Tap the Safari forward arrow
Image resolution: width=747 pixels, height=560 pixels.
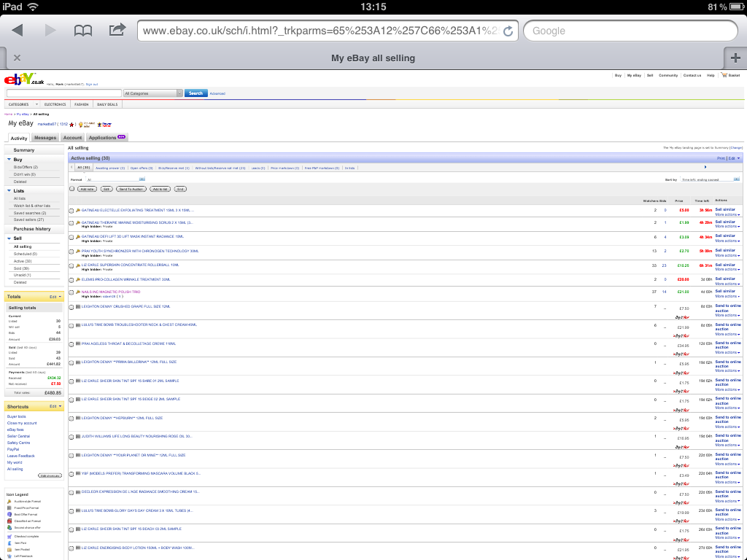click(x=50, y=31)
